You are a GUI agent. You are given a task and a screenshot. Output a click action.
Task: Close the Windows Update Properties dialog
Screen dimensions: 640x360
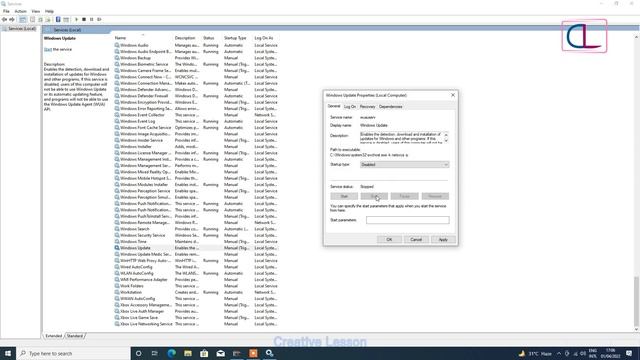point(453,95)
